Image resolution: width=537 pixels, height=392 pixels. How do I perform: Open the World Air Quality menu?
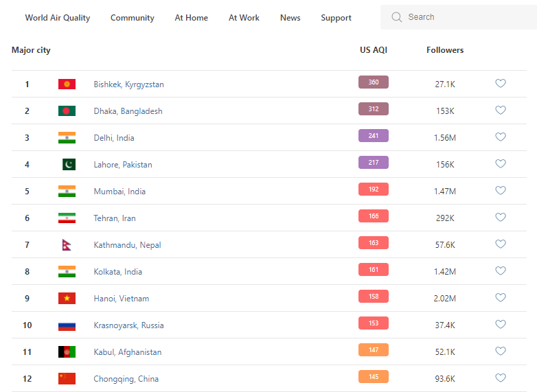(58, 18)
